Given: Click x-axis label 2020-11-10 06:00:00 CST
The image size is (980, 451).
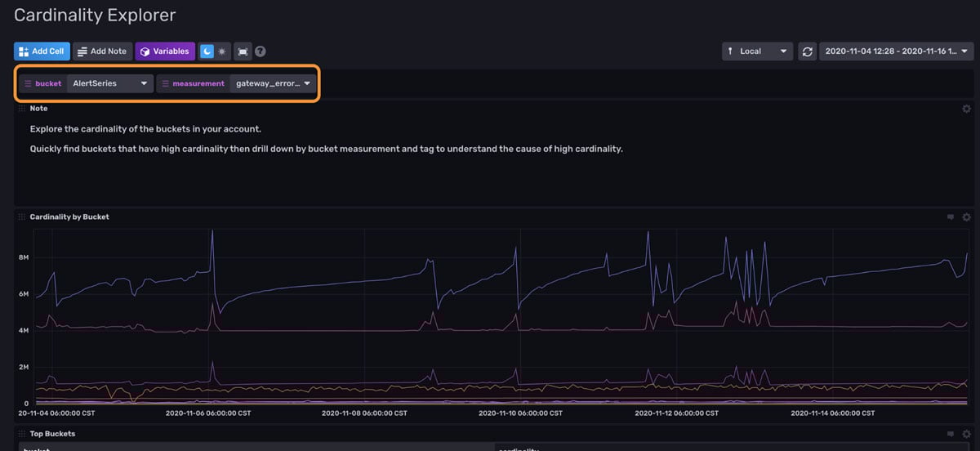Looking at the screenshot, I should [520, 413].
